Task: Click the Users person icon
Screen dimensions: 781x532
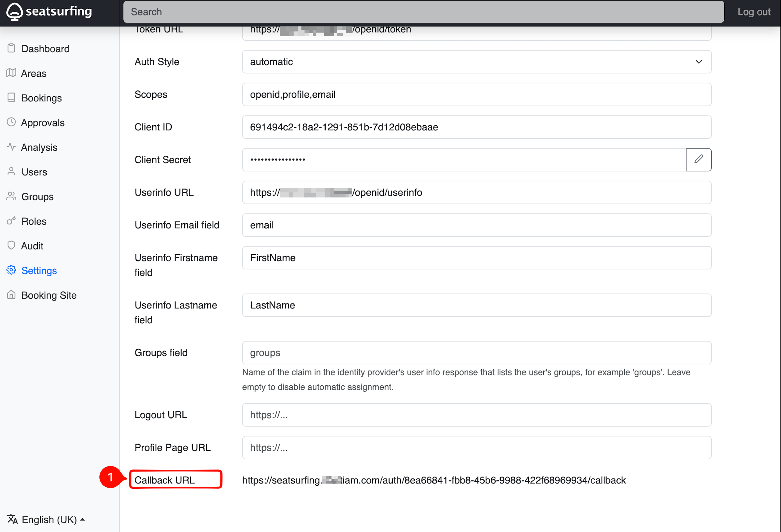Action: [x=12, y=172]
